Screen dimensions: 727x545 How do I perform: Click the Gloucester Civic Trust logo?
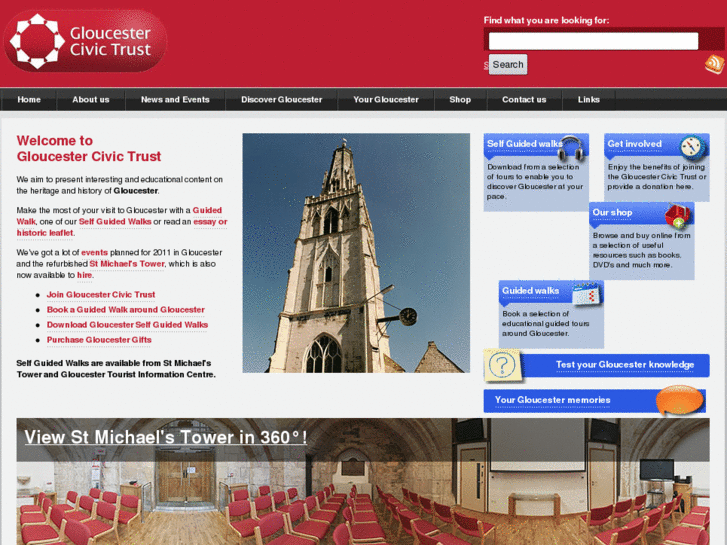tap(85, 41)
